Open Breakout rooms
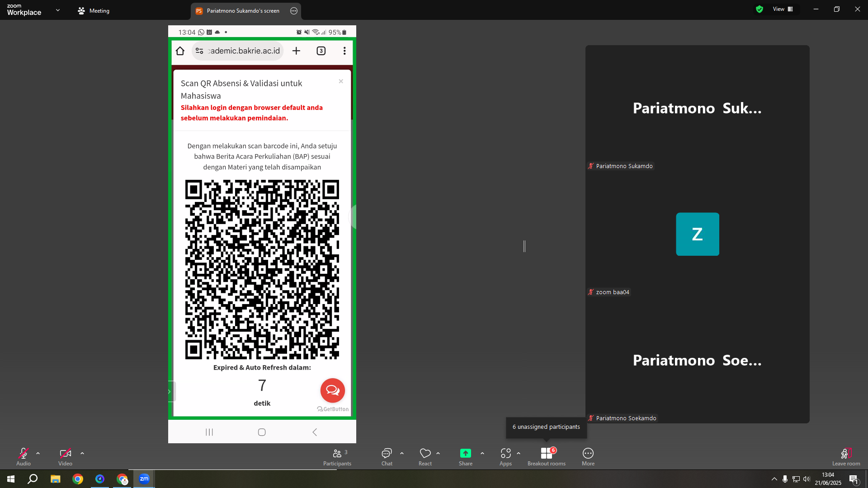The image size is (868, 488). 547,456
